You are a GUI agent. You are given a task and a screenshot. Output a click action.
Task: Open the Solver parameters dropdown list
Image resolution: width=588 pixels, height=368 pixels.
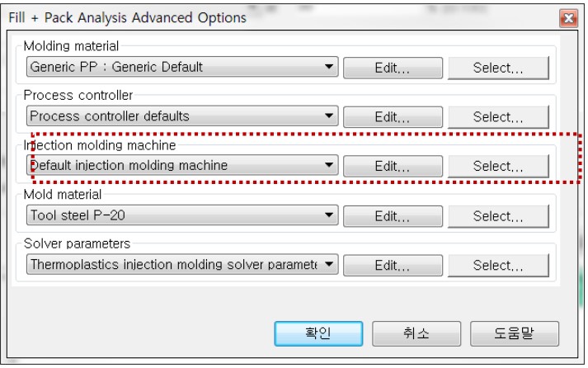click(182, 265)
